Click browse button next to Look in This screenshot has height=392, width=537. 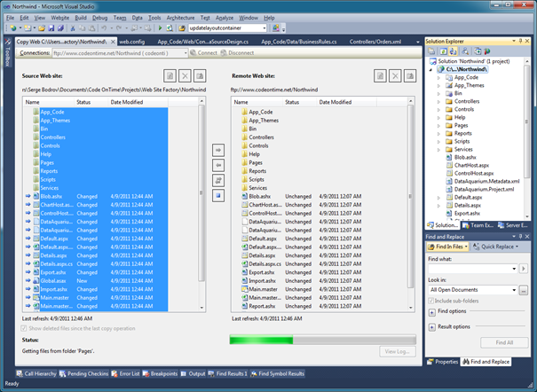(525, 290)
